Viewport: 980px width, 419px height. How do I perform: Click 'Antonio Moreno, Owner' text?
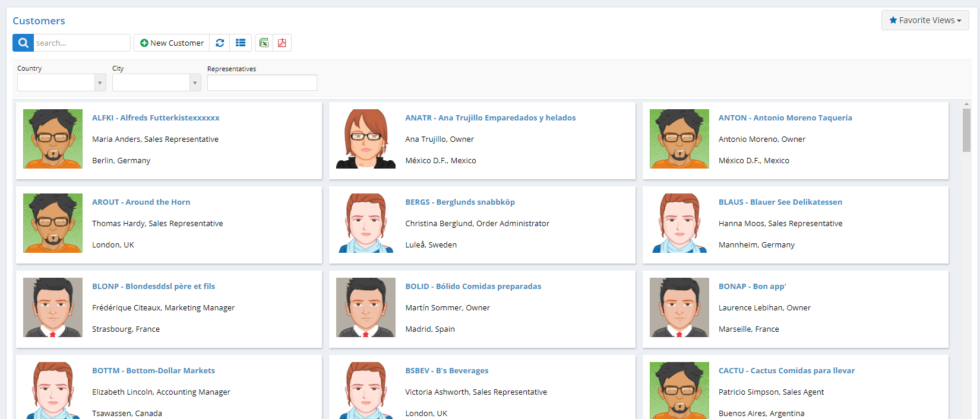coord(762,139)
